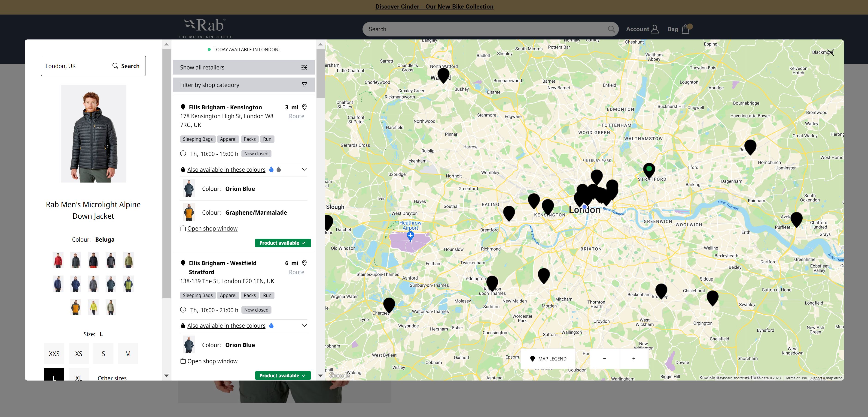Click the Rab logo

point(205,28)
